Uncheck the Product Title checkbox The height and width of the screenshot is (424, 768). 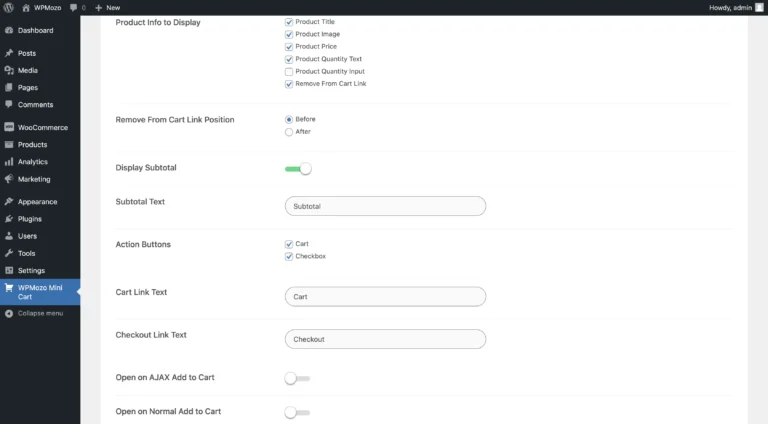tap(289, 22)
